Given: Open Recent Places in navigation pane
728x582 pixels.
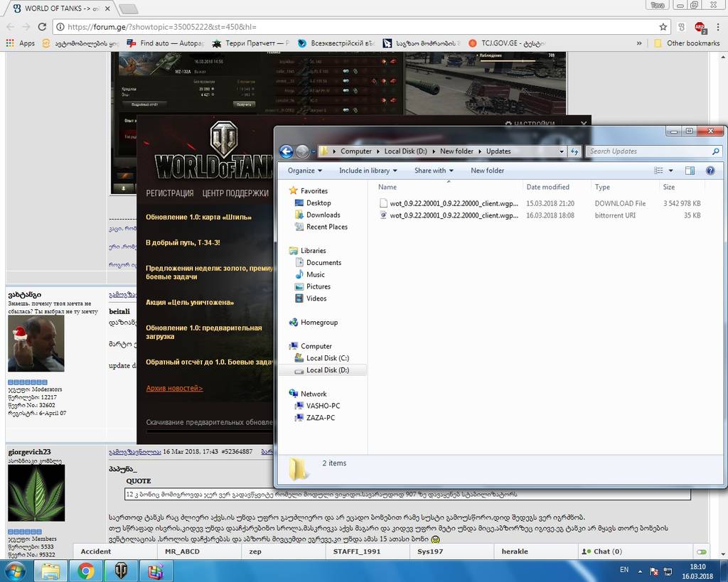Looking at the screenshot, I should 326,227.
